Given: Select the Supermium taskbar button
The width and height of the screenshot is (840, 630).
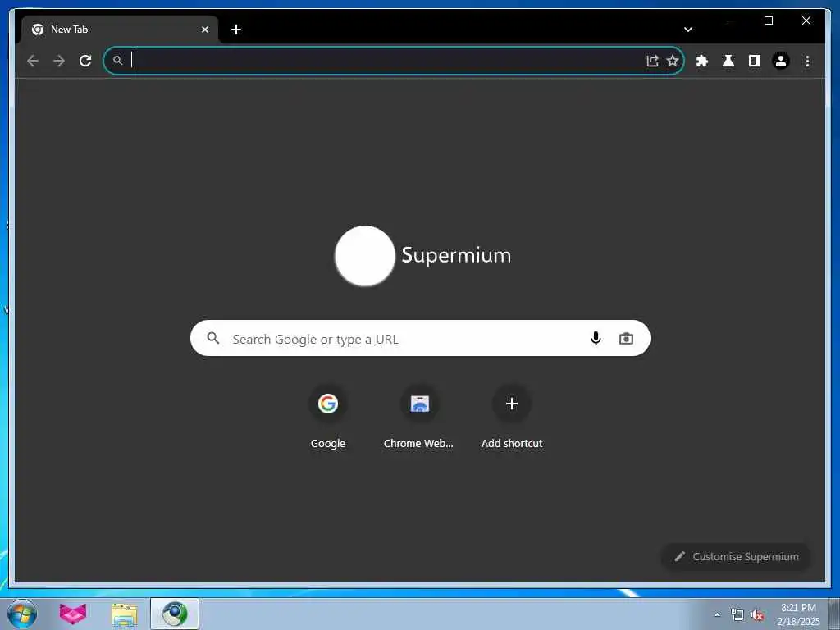Looking at the screenshot, I should point(175,614).
